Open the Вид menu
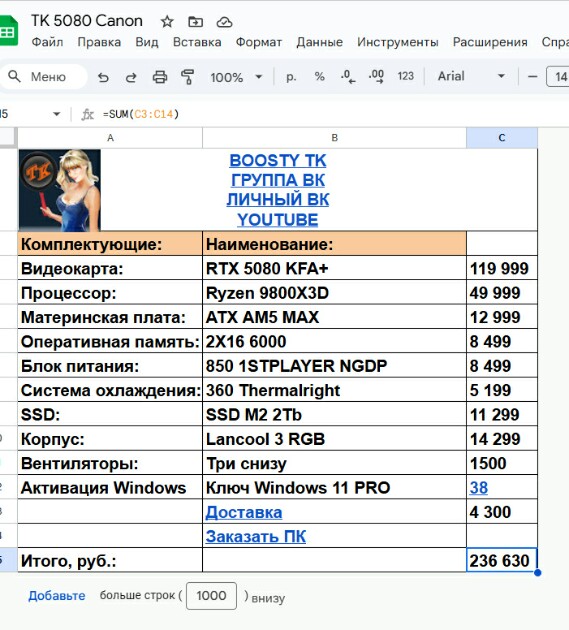Viewport: 569px width, 630px height. tap(147, 42)
